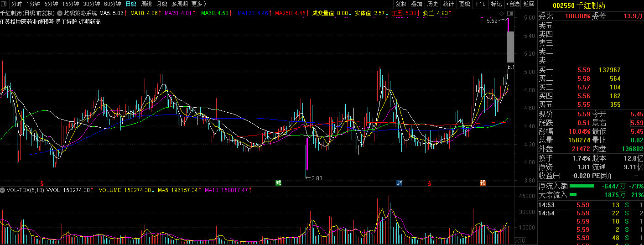This screenshot has height=245, width=644.
Task: Open the indicator dropdown next to 千红制药(日线,前复权)
Action: [x=59, y=13]
